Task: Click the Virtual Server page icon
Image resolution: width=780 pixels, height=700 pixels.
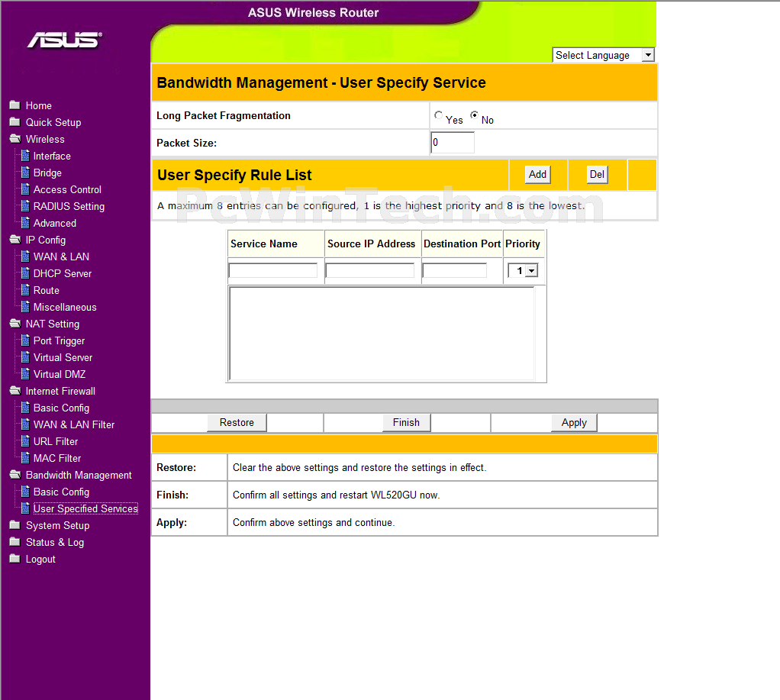Action: click(25, 357)
